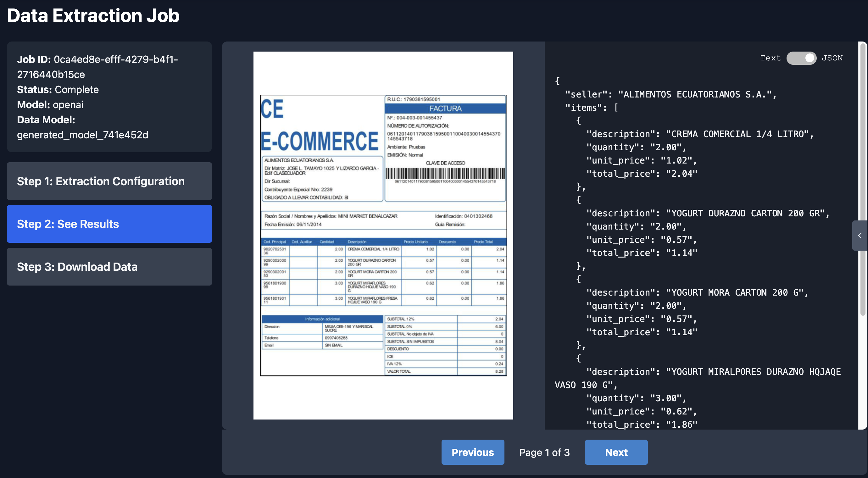Click the E-COMMERCE logo in the invoice
868x478 pixels.
pyautogui.click(x=320, y=141)
